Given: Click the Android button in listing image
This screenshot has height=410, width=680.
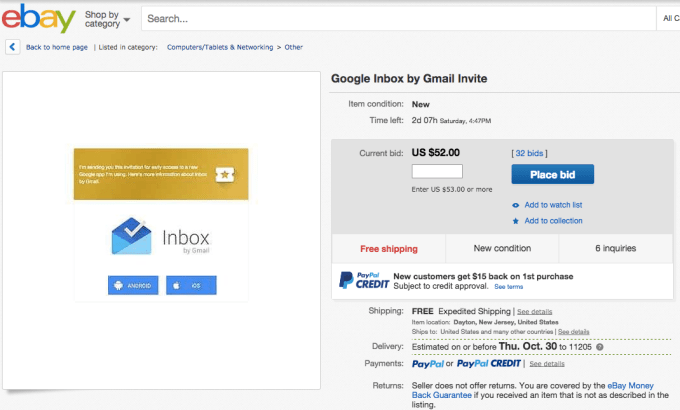Looking at the screenshot, I should point(133,286).
